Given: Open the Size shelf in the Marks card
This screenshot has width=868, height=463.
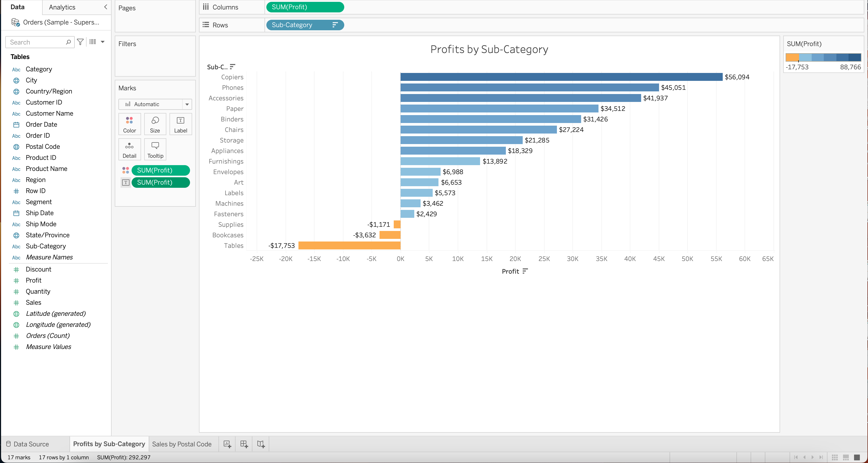Looking at the screenshot, I should [155, 124].
